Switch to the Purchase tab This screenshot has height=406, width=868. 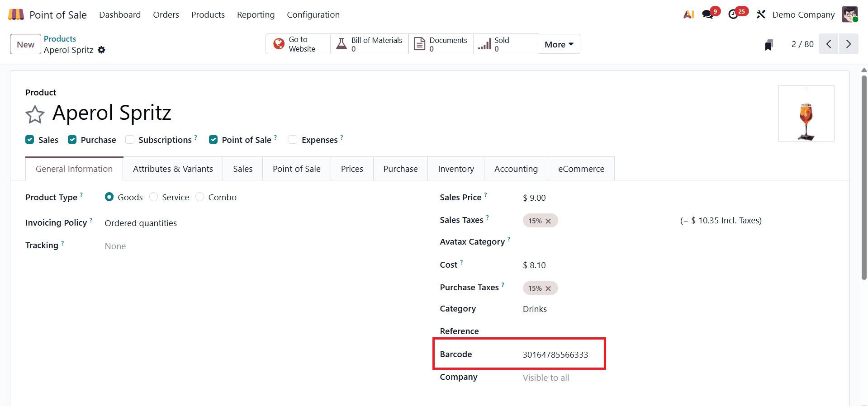pos(400,169)
